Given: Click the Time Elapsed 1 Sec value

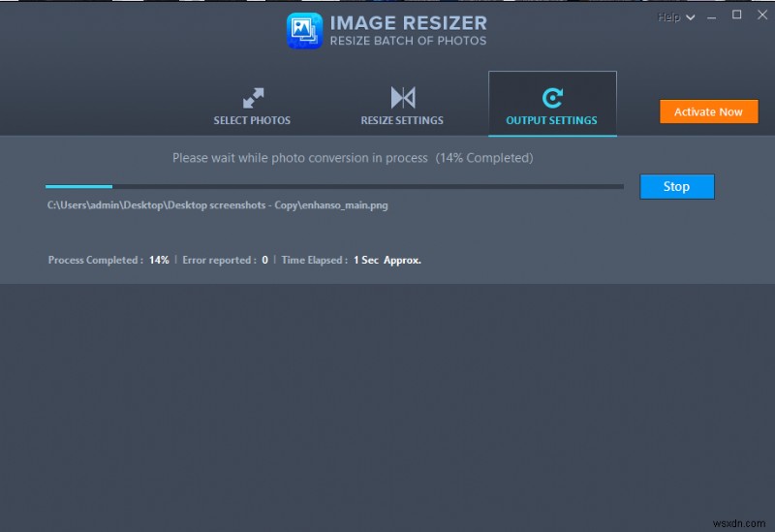Looking at the screenshot, I should coord(387,260).
